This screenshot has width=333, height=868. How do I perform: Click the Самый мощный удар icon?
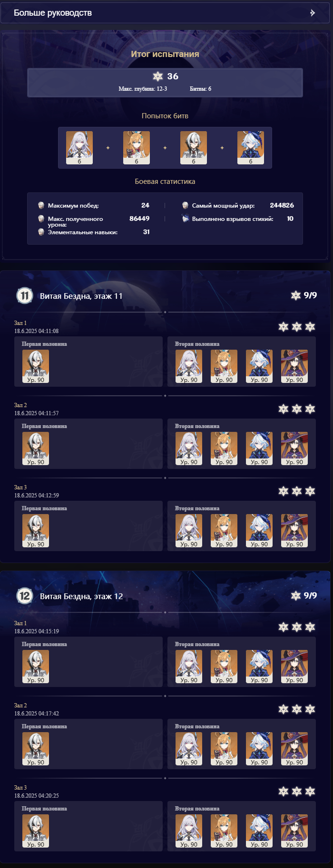pos(186,205)
